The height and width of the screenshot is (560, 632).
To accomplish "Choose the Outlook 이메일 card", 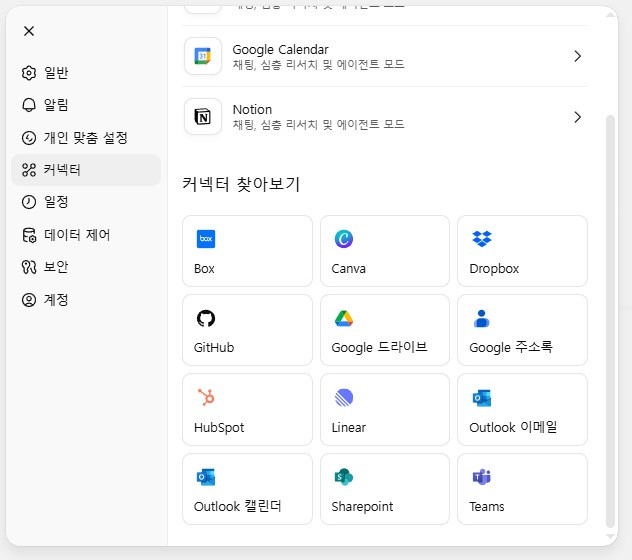I will point(522,410).
